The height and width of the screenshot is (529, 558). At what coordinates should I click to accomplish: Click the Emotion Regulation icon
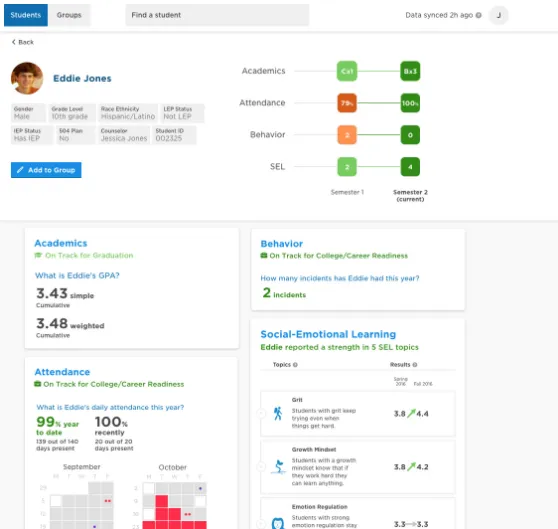coord(278,523)
